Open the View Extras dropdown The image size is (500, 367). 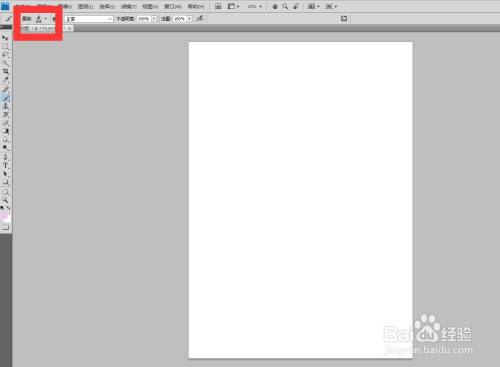click(233, 6)
